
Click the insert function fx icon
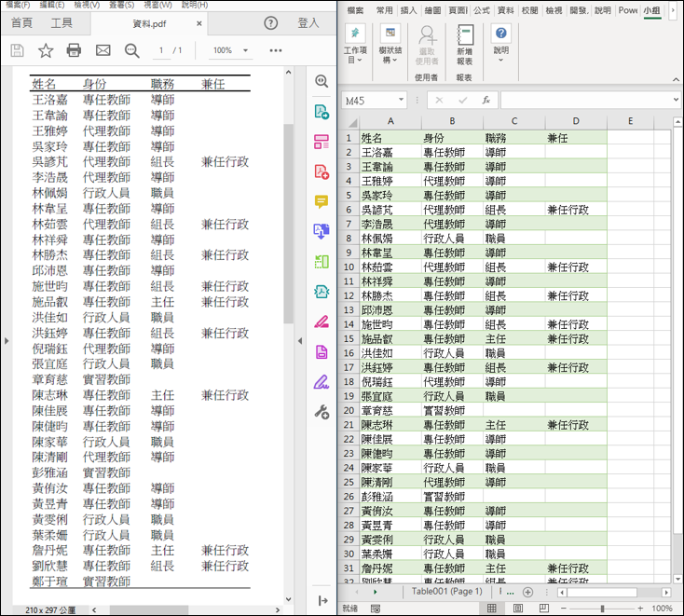pos(486,101)
